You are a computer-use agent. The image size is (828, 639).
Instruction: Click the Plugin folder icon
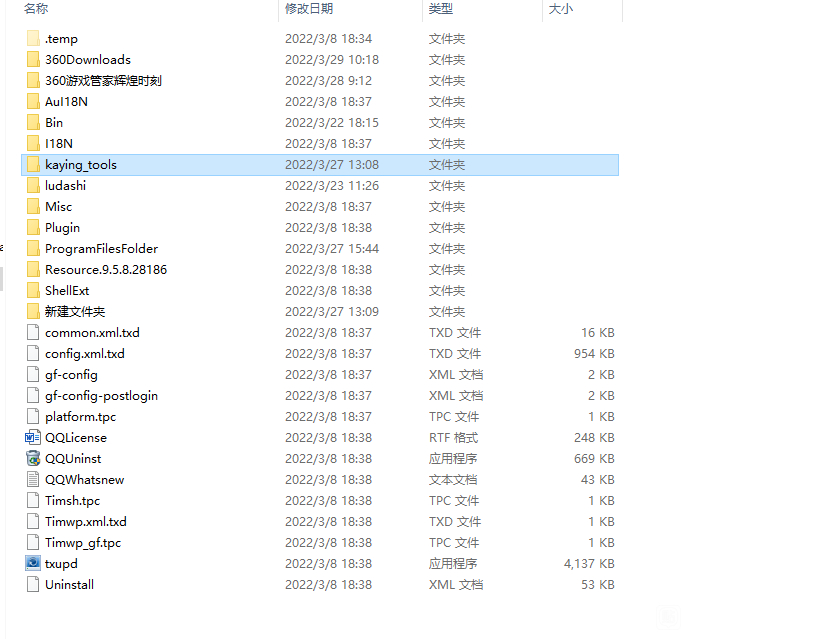(33, 228)
